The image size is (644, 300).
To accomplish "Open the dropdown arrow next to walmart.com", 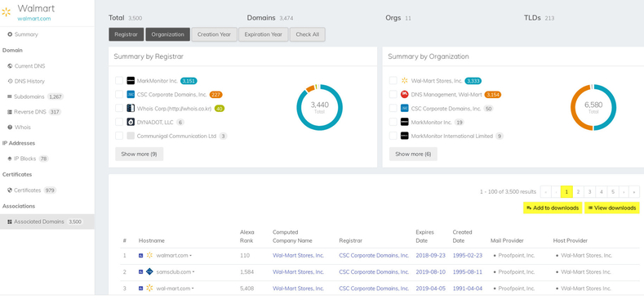I will pyautogui.click(x=190, y=256).
